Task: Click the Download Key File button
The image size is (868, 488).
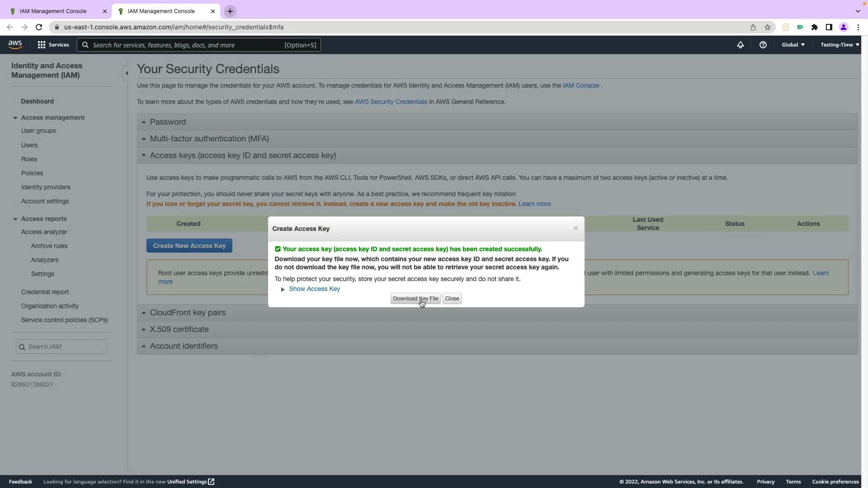Action: click(x=415, y=299)
